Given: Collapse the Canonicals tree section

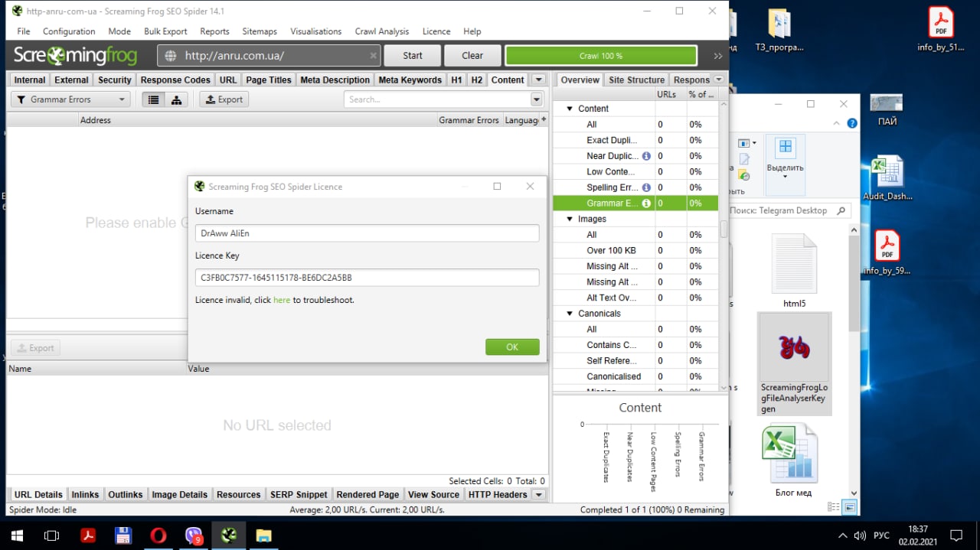Looking at the screenshot, I should tap(569, 314).
